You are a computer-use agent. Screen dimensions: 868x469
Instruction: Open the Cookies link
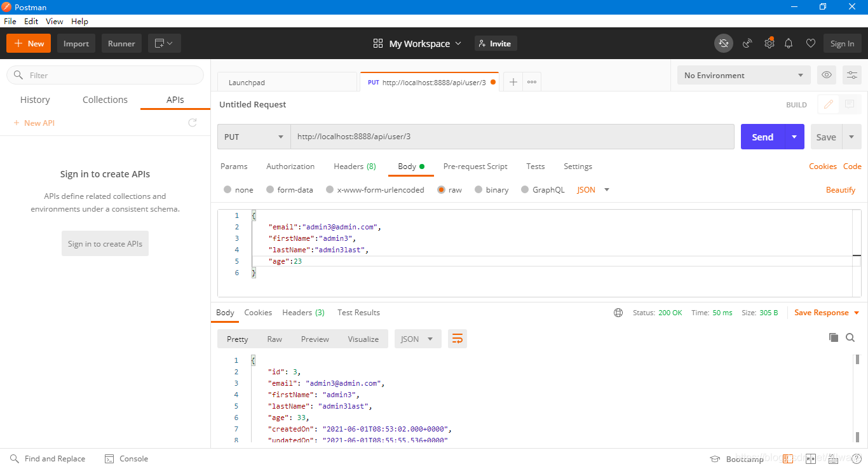coord(822,167)
